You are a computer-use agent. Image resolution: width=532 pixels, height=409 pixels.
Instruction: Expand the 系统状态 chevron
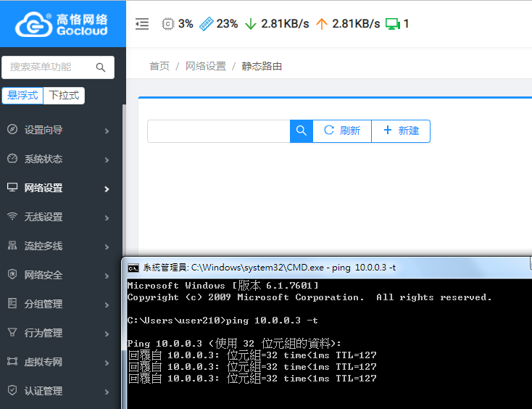coord(107,160)
